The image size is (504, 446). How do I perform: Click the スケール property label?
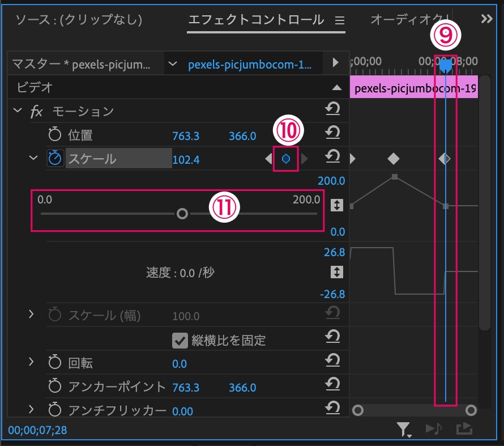pyautogui.click(x=92, y=159)
